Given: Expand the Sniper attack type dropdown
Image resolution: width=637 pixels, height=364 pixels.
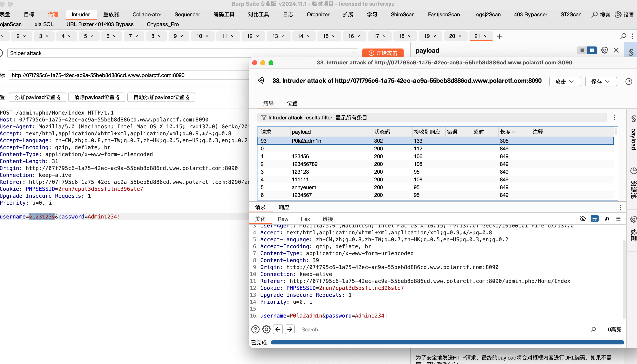Looking at the screenshot, I should 353,53.
